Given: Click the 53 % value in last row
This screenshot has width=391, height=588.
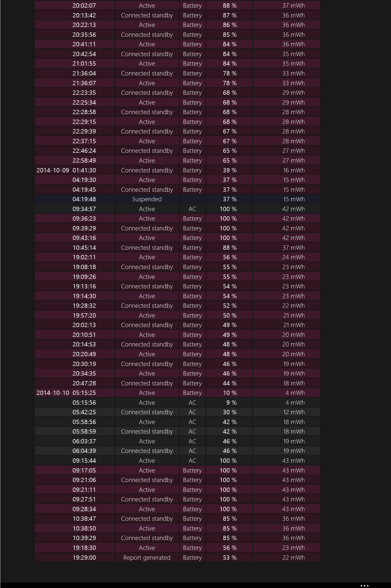Looking at the screenshot, I should [230, 557].
